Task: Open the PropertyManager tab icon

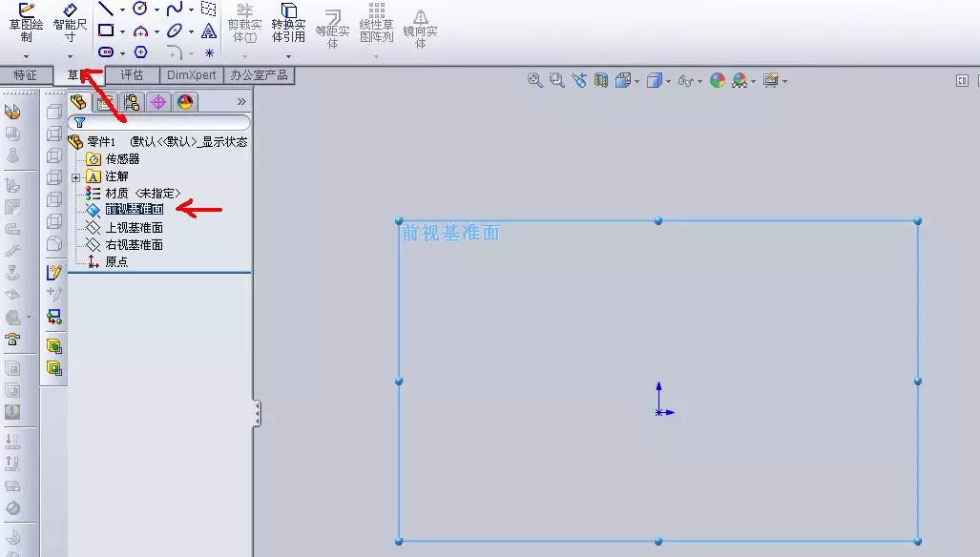Action: [x=105, y=102]
